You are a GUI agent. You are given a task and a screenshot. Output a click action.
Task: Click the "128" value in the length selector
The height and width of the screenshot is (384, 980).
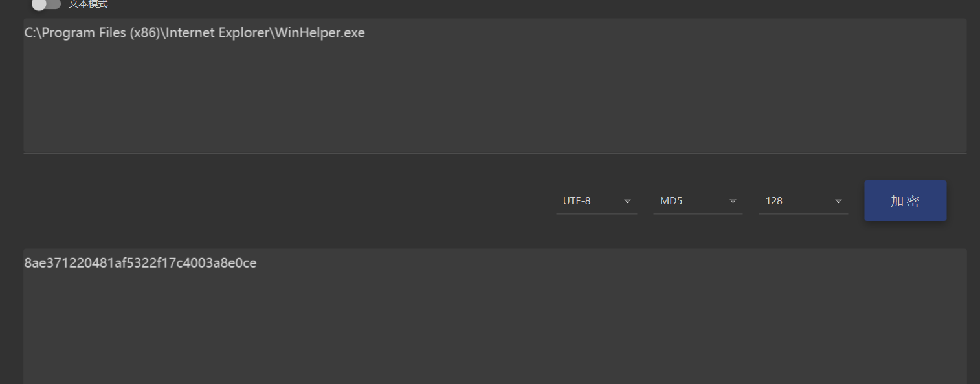(x=774, y=201)
